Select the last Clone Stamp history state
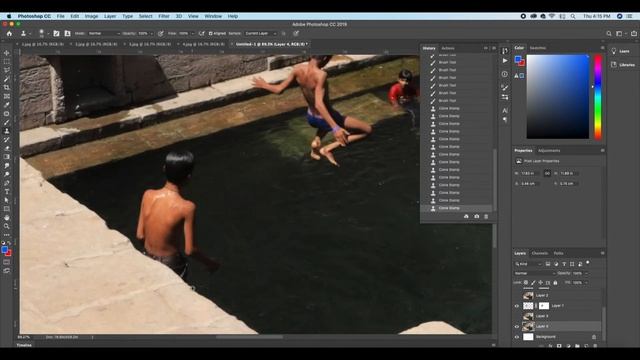This screenshot has height=360, width=640. pos(456,208)
